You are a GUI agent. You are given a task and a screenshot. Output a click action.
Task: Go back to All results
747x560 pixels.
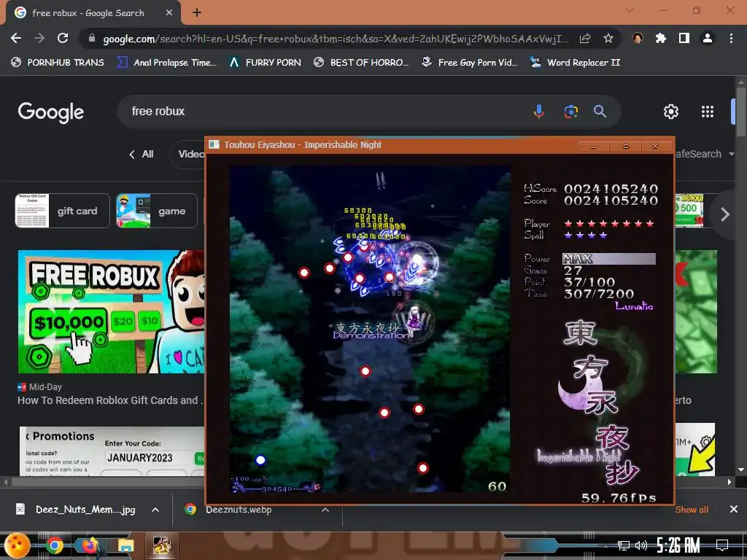pyautogui.click(x=141, y=155)
